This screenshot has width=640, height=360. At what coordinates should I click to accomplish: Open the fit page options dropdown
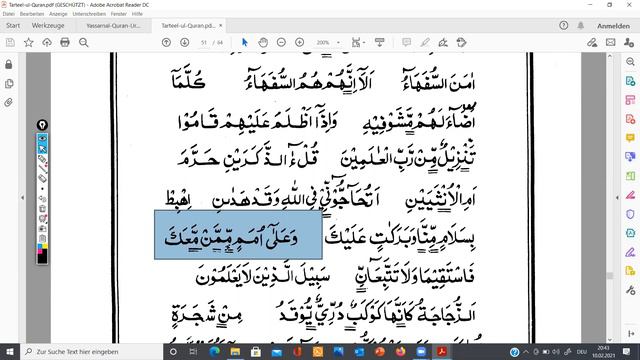(x=358, y=42)
